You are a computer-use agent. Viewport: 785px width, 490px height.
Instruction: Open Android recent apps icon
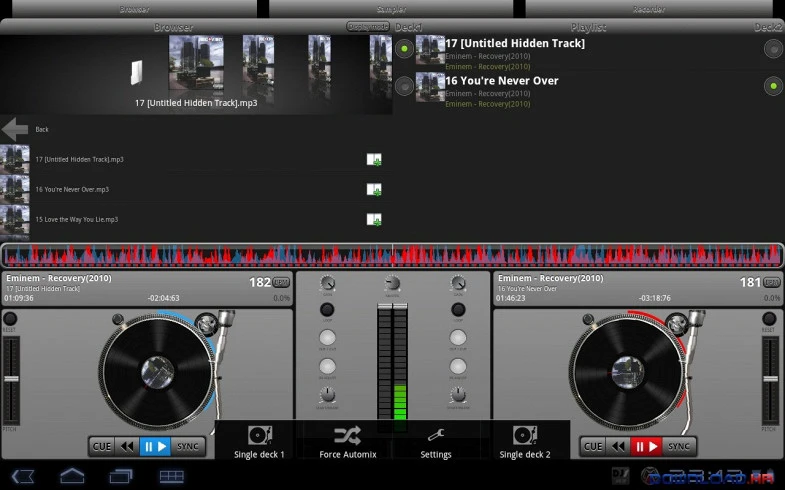pos(121,476)
